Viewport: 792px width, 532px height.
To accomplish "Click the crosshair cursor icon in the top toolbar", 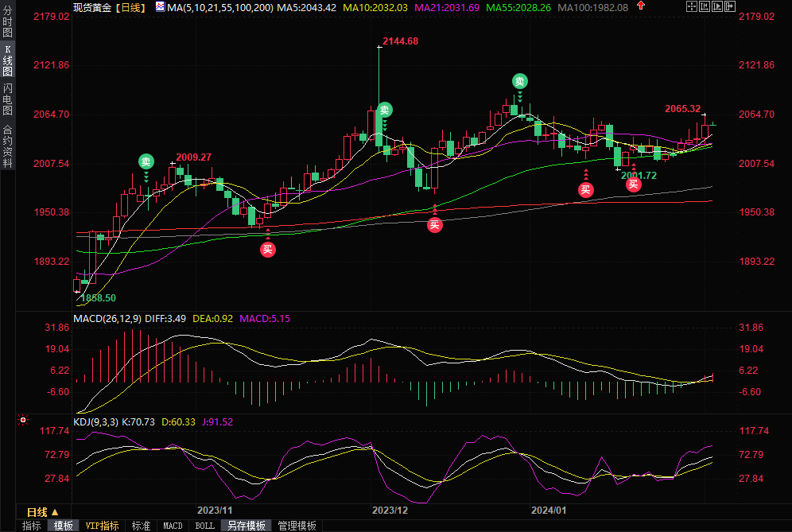I will (x=691, y=7).
